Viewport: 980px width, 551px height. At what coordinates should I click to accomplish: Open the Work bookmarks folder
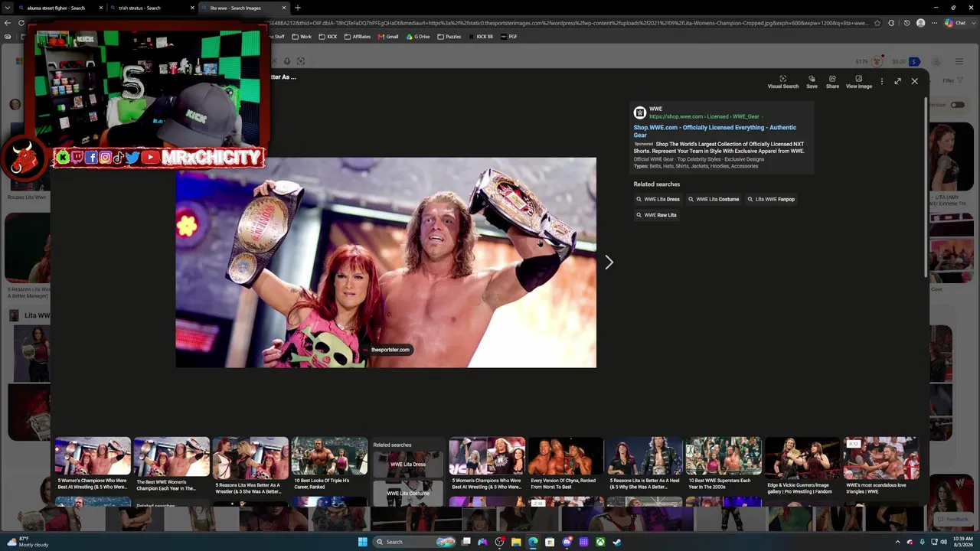(302, 37)
